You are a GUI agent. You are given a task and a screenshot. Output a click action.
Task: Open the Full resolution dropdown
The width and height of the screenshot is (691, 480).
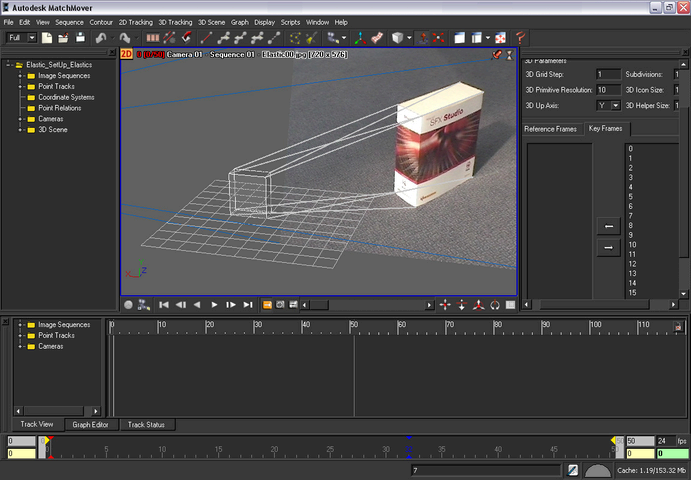tap(32, 38)
